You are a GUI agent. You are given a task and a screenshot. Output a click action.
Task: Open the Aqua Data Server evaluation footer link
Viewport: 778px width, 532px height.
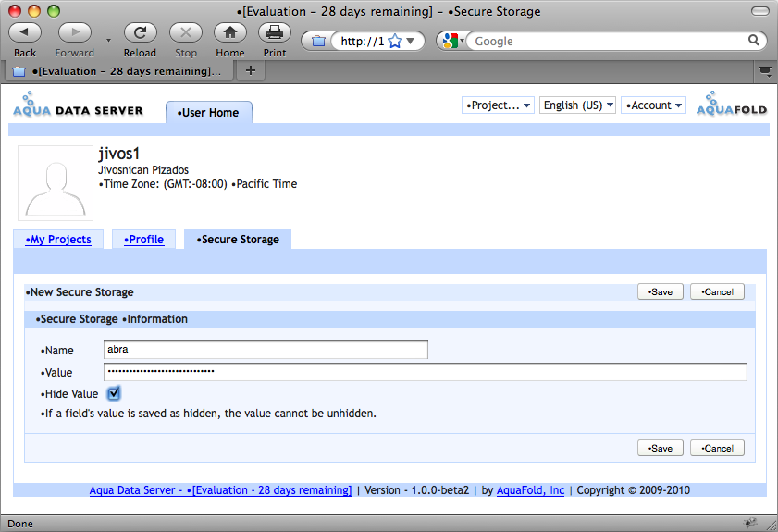(221, 490)
